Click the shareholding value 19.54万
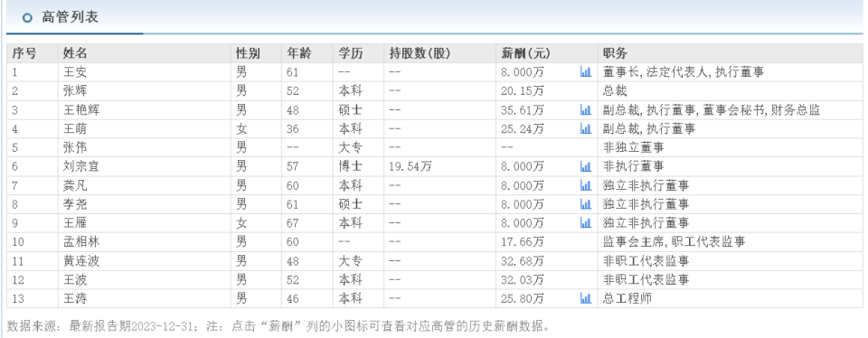Image resolution: width=868 pixels, height=338 pixels. click(x=410, y=166)
